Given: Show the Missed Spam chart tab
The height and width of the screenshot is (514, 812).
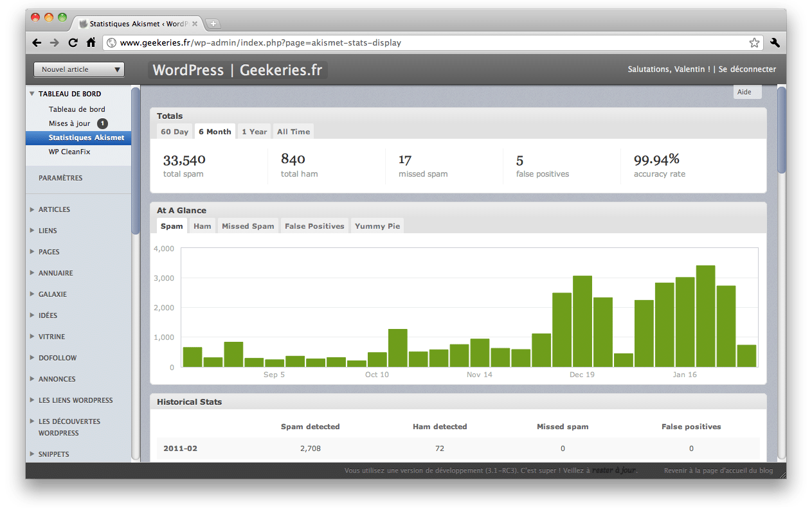Looking at the screenshot, I should point(248,226).
